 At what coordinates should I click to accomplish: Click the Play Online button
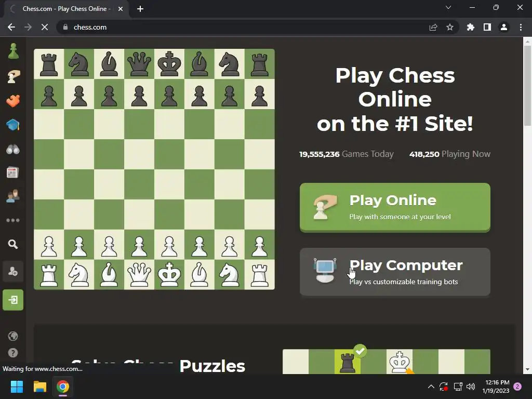point(395,207)
